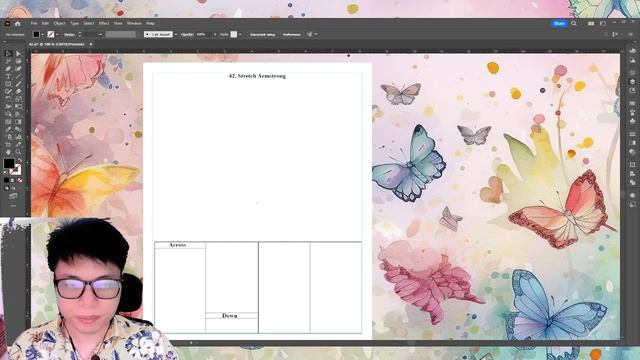Select the Column Graph tool
Image resolution: width=640 pixels, height=360 pixels.
click(x=18, y=137)
